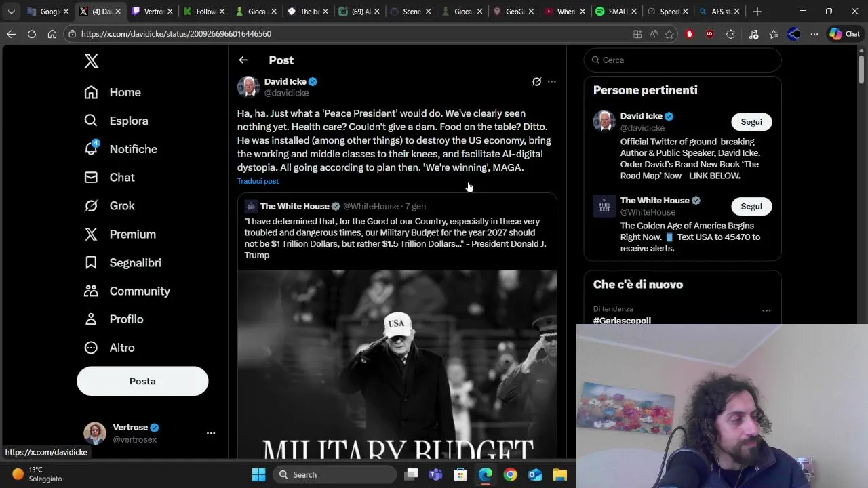Image resolution: width=868 pixels, height=488 pixels.
Task: Open The White House quoted post name
Action: [x=294, y=206]
